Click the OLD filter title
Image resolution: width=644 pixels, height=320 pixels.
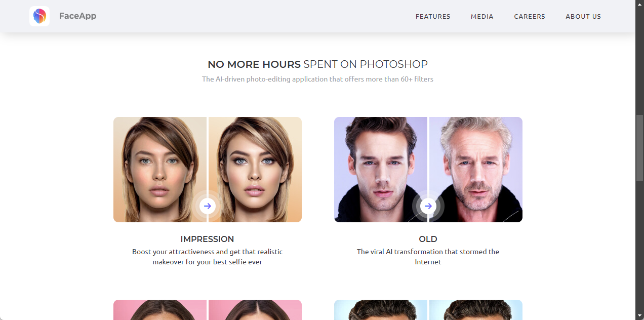pos(428,239)
